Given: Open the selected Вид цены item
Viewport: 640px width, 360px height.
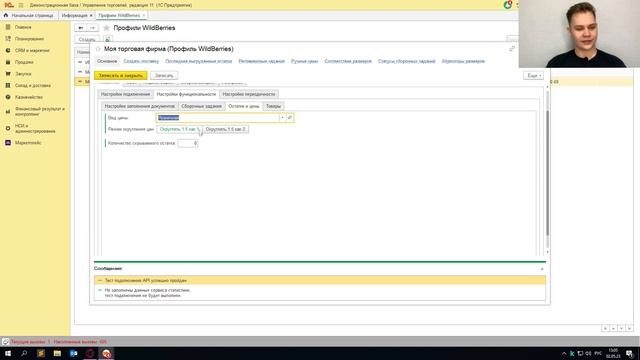Looking at the screenshot, I should [290, 118].
